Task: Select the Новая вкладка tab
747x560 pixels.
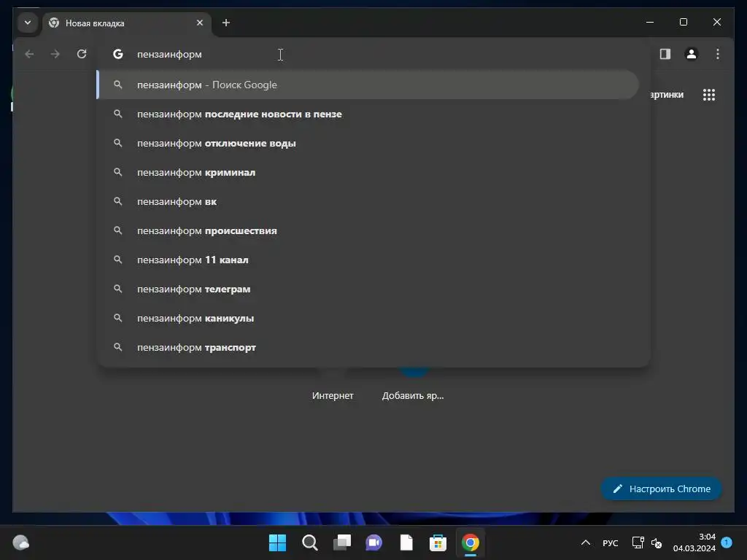Action: click(126, 23)
